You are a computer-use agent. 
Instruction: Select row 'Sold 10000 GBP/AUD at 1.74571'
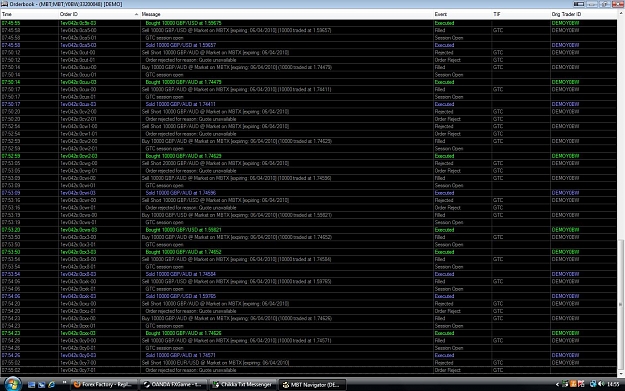309,355
